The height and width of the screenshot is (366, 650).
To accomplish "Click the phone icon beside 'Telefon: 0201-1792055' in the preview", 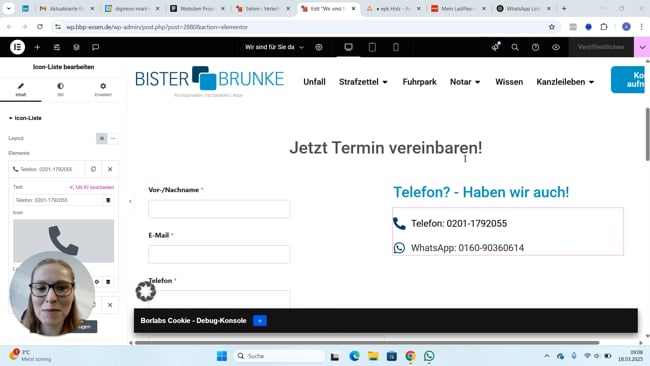I will click(399, 223).
